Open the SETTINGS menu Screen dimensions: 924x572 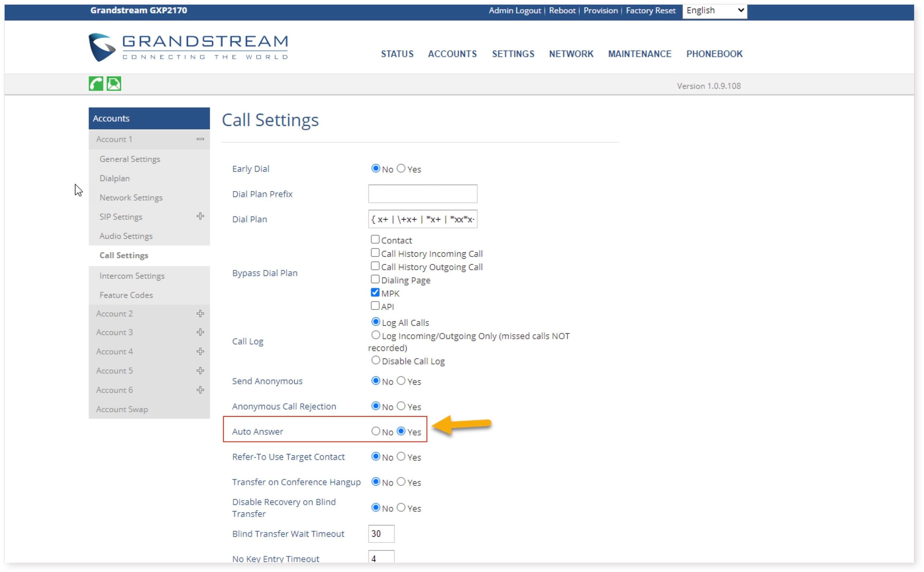click(513, 54)
